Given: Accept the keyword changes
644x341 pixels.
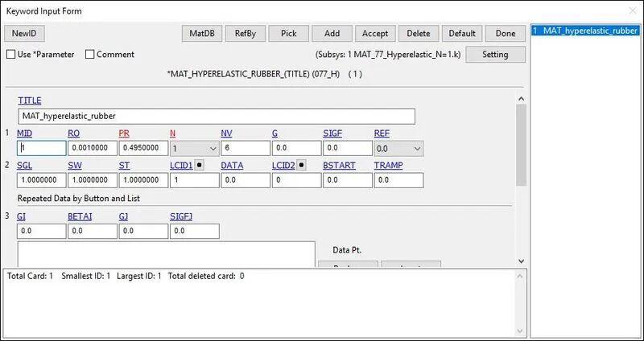Looking at the screenshot, I should pyautogui.click(x=375, y=34).
